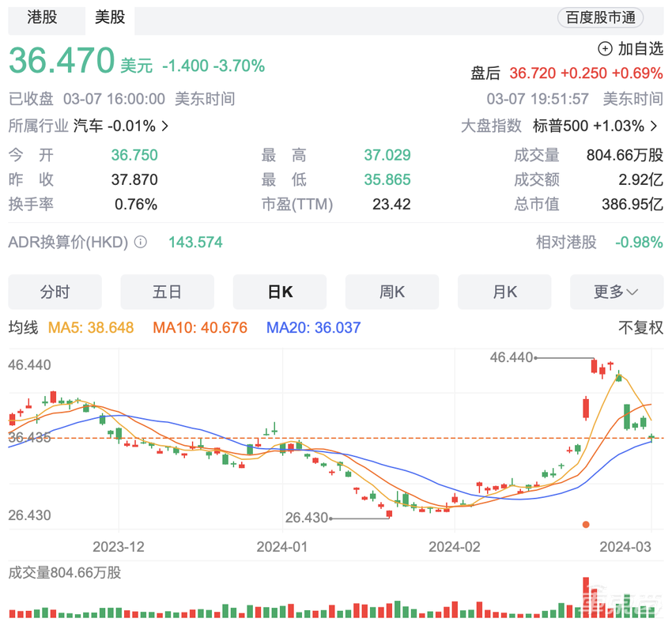Image resolution: width=672 pixels, height=626 pixels.
Task: Expand the 标普500 index details arrow
Action: click(654, 126)
